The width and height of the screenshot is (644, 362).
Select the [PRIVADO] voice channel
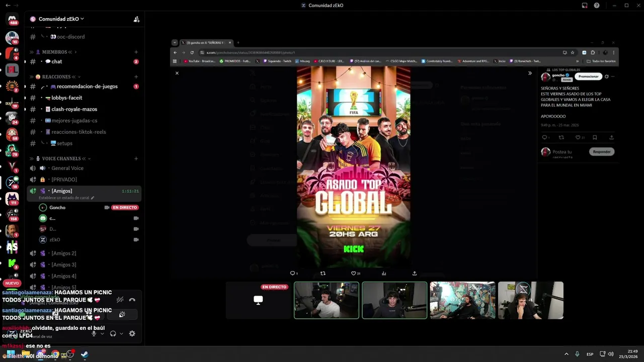(x=84, y=179)
